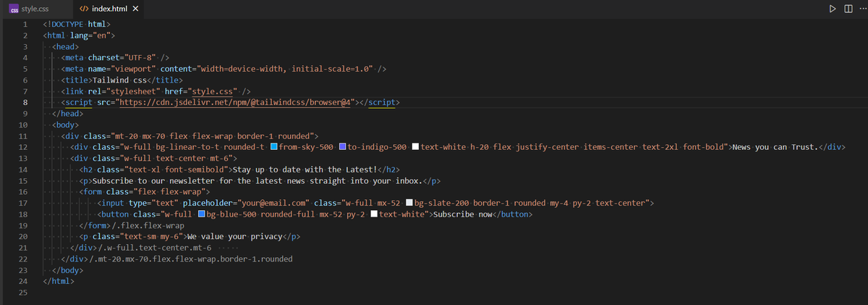
Task: Open color picker for from-sky-500 swatch
Action: coord(274,147)
